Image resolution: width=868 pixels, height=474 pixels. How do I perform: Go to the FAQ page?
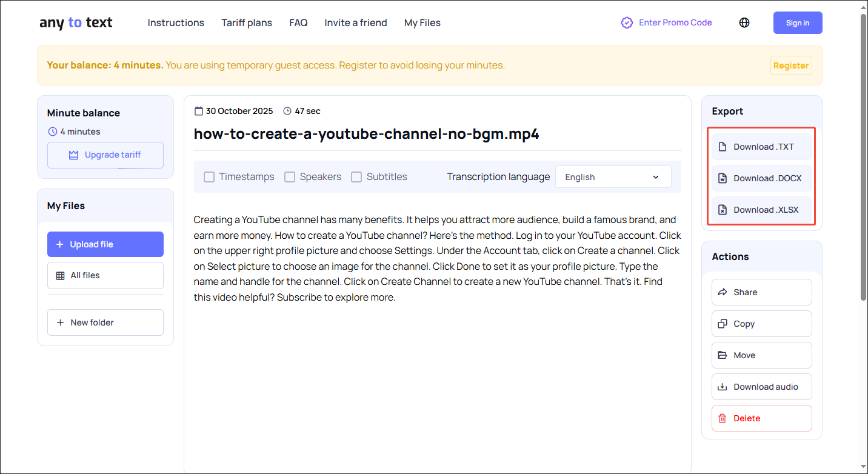click(x=298, y=22)
